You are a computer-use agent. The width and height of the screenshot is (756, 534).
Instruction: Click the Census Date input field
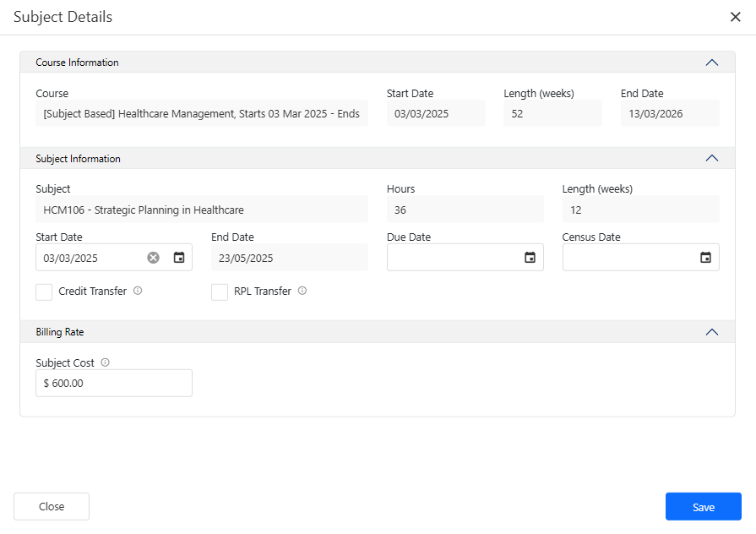pos(628,258)
